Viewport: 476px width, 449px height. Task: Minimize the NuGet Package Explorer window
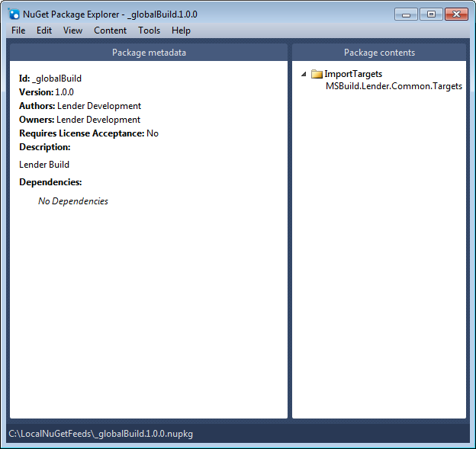[x=407, y=14]
